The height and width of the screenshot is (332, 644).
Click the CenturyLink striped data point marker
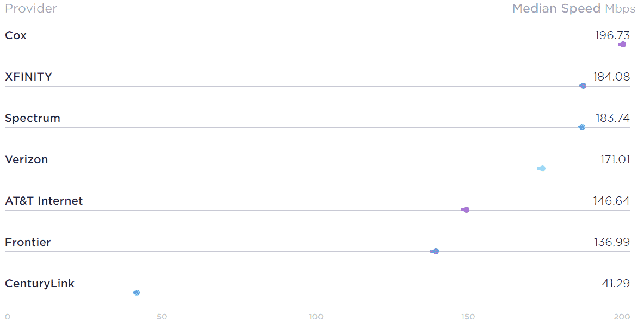137,293
